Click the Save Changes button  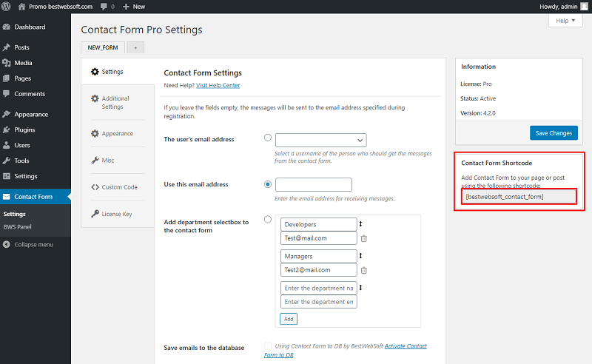[554, 133]
